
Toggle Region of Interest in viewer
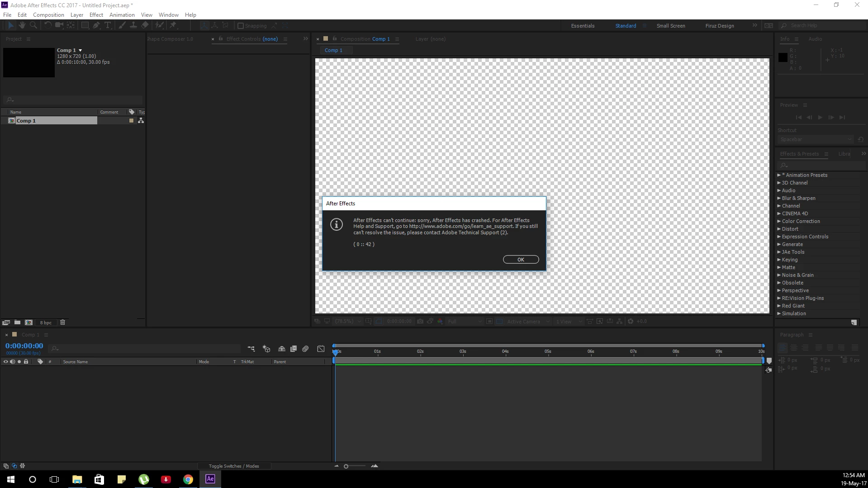(x=489, y=322)
